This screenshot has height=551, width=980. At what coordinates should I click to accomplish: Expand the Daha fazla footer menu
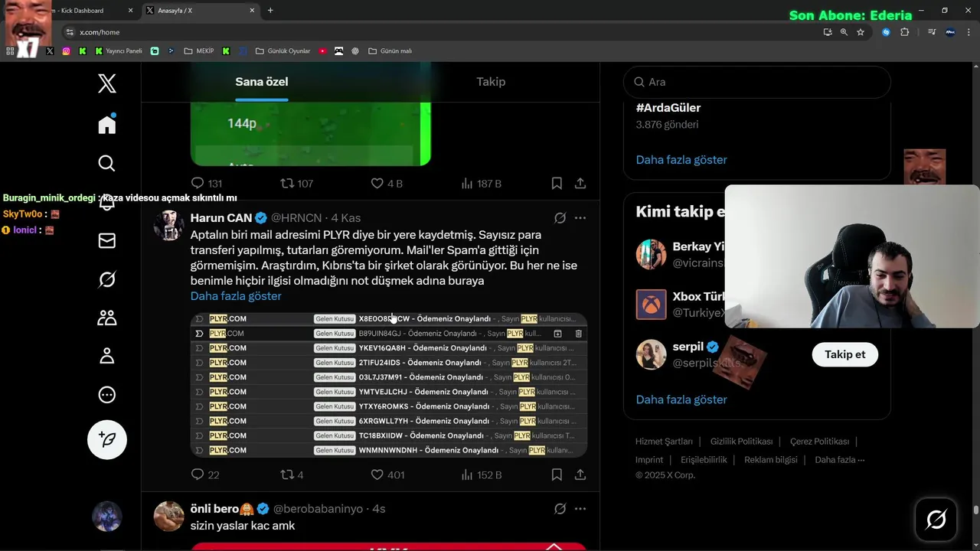pyautogui.click(x=840, y=460)
